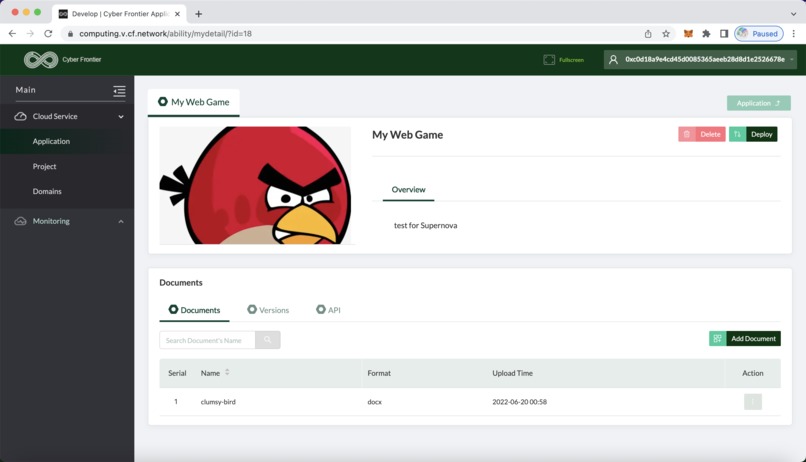Image resolution: width=806 pixels, height=462 pixels.
Task: Click the Fullscreen frame icon
Action: pos(549,60)
